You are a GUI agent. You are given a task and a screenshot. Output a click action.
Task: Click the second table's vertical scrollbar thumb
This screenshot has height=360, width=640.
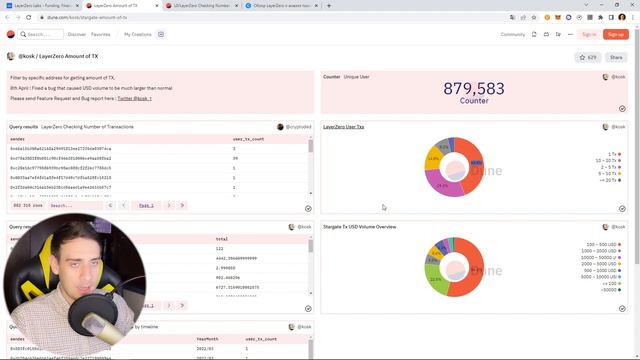click(311, 246)
